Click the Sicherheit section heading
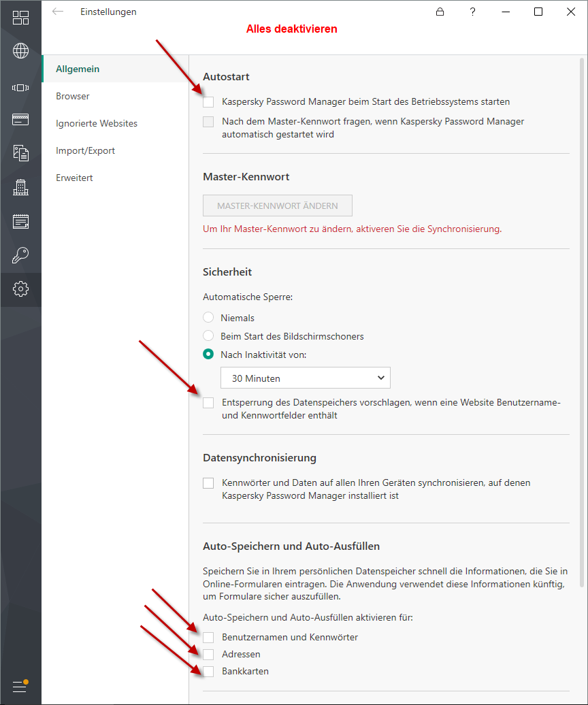The height and width of the screenshot is (705, 588). click(x=227, y=272)
